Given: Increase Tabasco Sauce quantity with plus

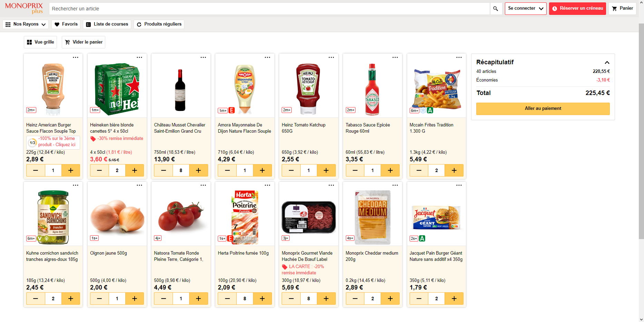Looking at the screenshot, I should 390,170.
